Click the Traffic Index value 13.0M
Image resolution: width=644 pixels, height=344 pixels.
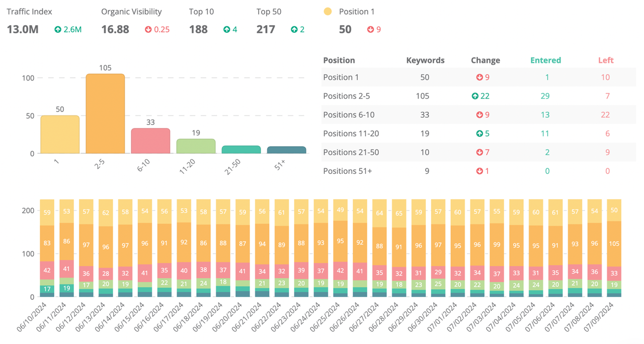[23, 29]
